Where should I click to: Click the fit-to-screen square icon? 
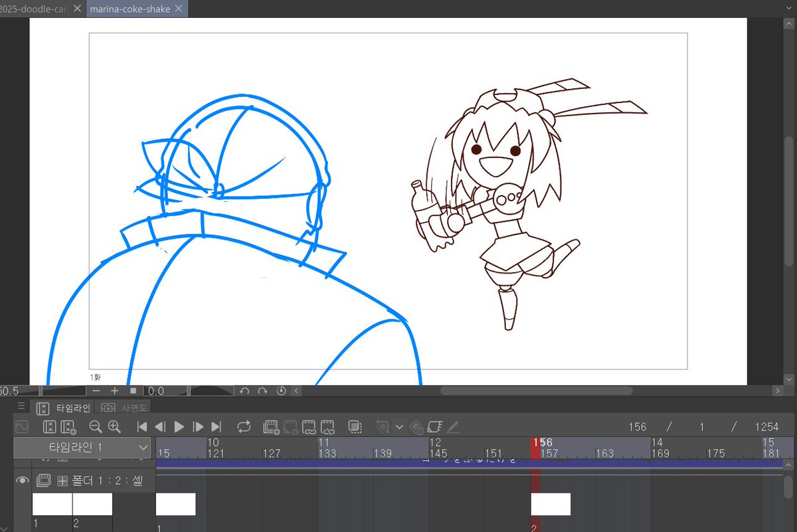[133, 391]
